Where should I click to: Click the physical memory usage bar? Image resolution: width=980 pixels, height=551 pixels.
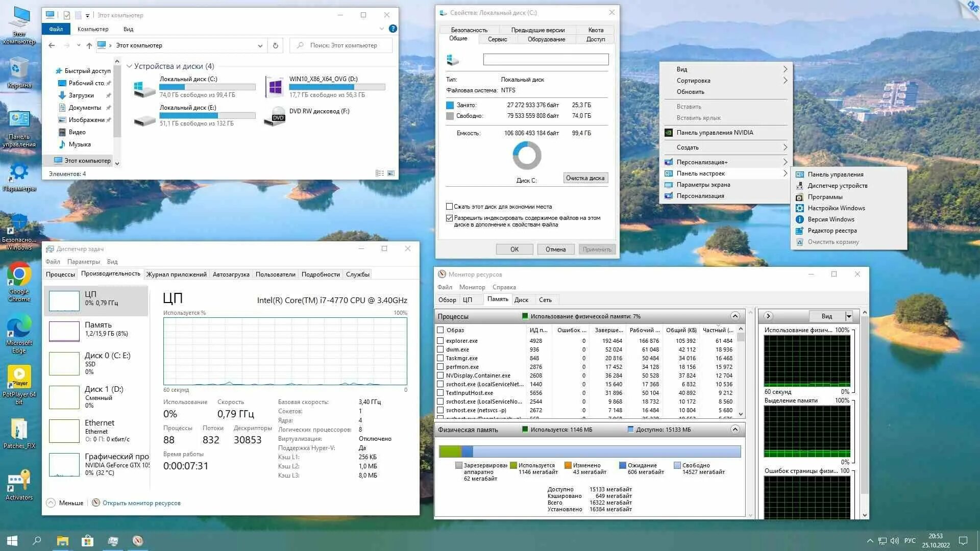(590, 451)
